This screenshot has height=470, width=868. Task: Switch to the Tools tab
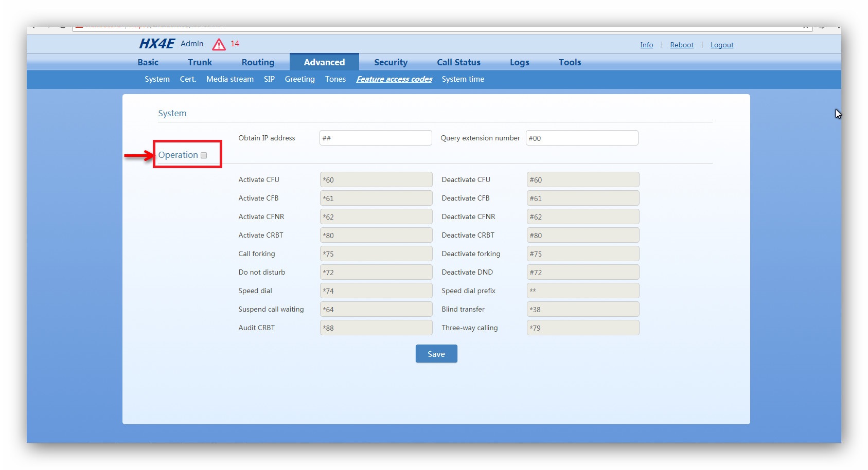tap(570, 62)
